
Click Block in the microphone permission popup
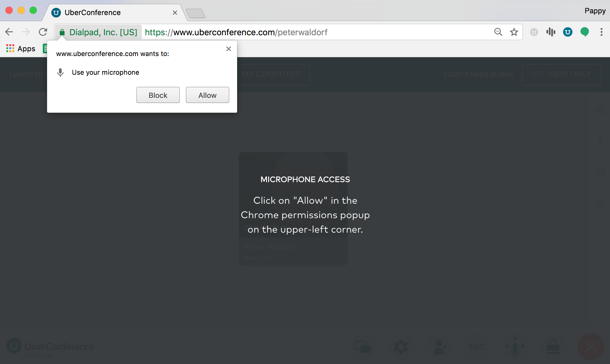[x=158, y=95]
